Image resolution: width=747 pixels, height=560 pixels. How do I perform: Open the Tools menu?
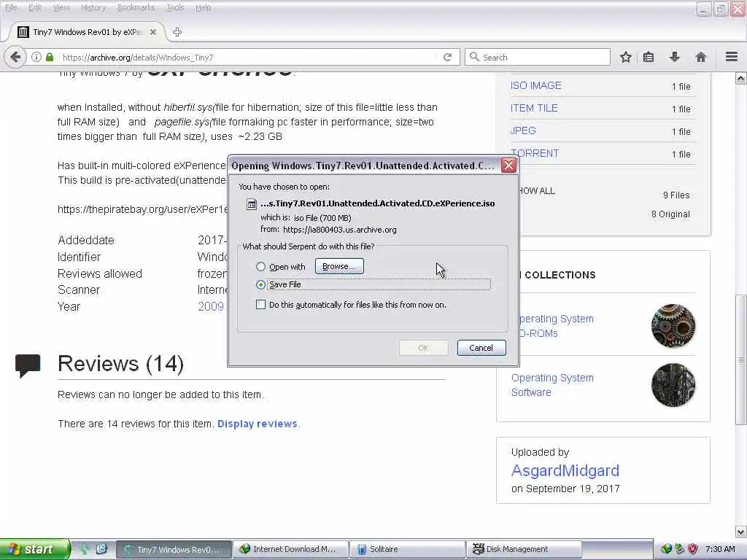tap(175, 7)
